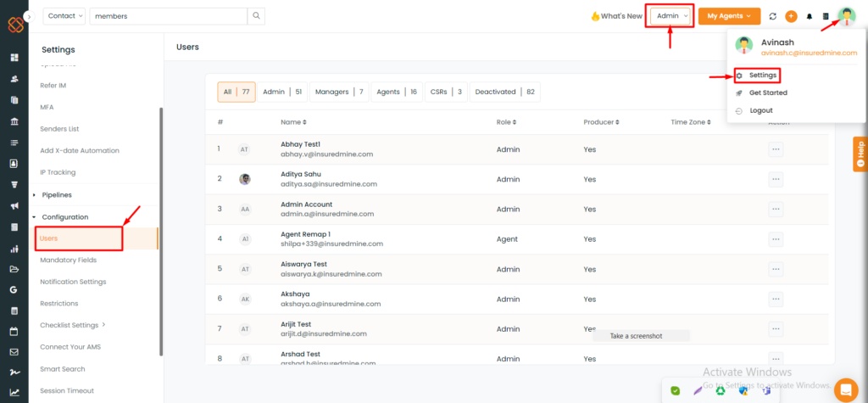Click the orange plus quick-add icon
Viewport: 868px width, 403px height.
[x=791, y=17]
